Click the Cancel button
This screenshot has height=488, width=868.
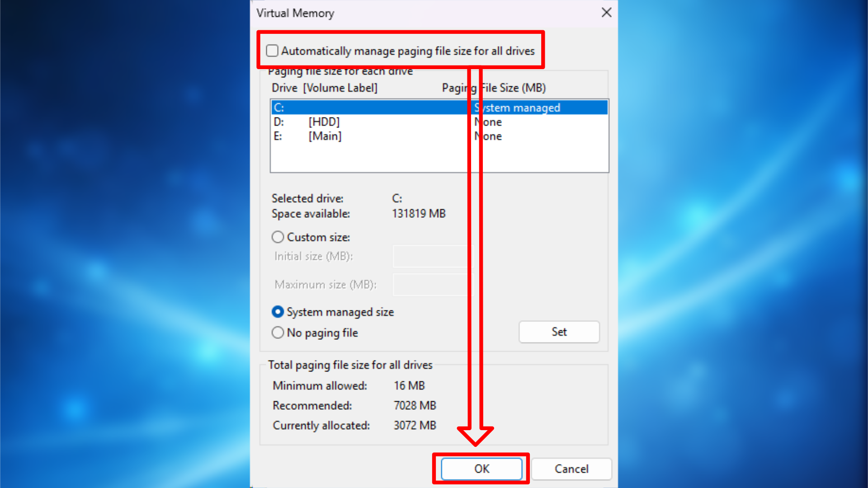click(x=571, y=469)
